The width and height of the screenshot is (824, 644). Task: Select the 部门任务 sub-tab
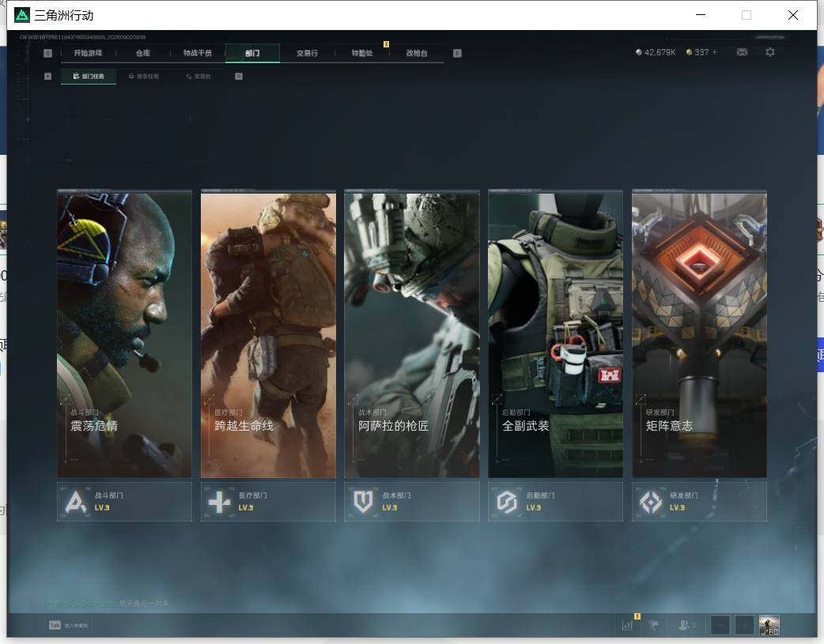(89, 76)
